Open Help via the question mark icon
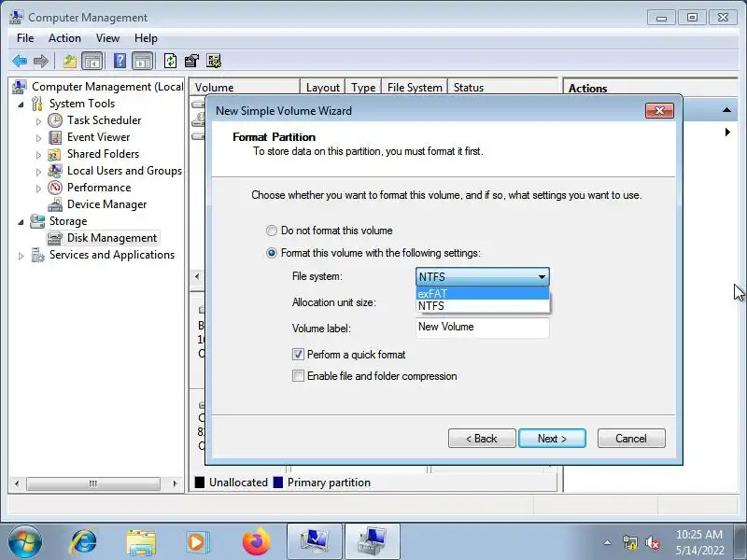 120,61
